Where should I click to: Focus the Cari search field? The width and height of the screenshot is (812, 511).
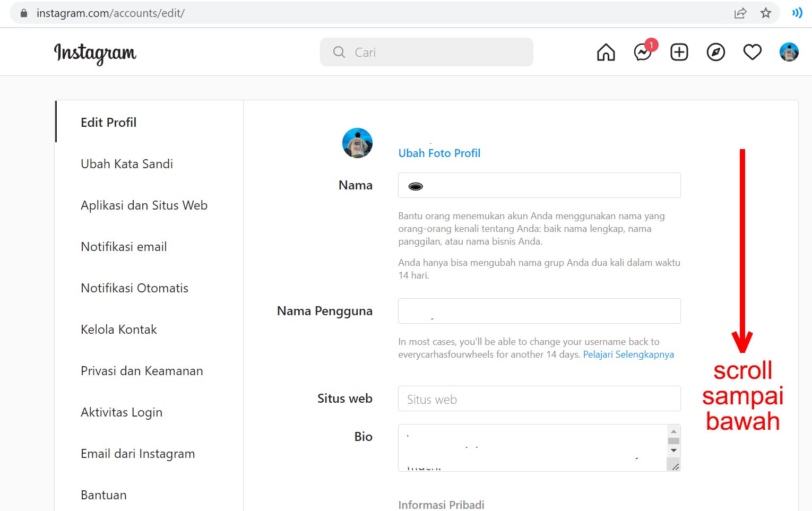point(427,52)
